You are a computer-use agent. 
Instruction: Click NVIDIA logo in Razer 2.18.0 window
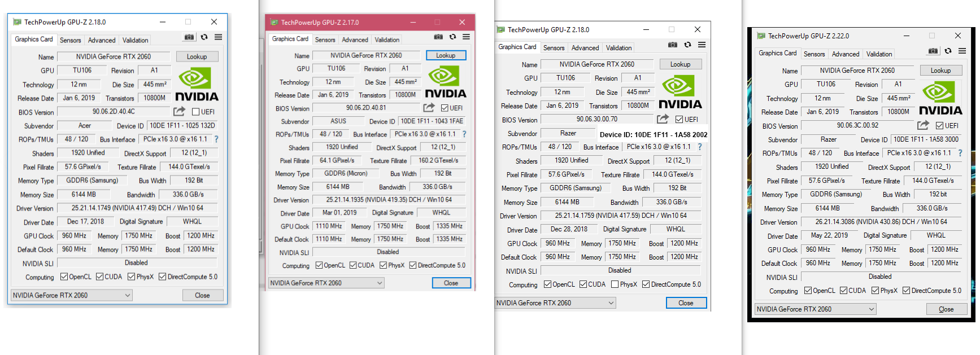click(x=680, y=93)
